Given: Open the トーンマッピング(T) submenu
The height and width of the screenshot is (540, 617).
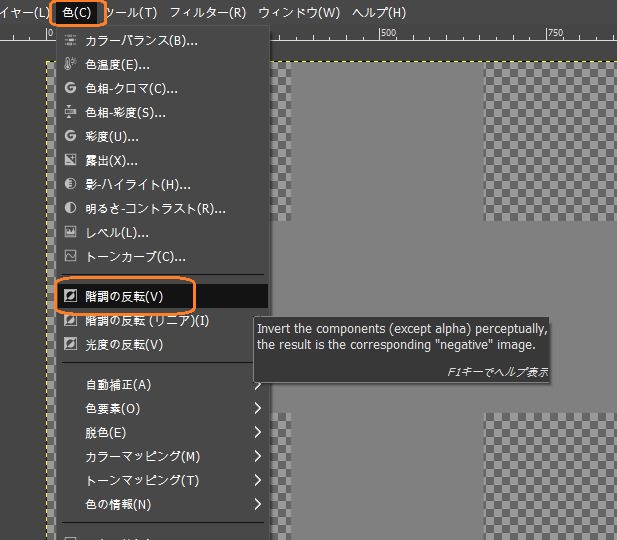Looking at the screenshot, I should click(143, 481).
